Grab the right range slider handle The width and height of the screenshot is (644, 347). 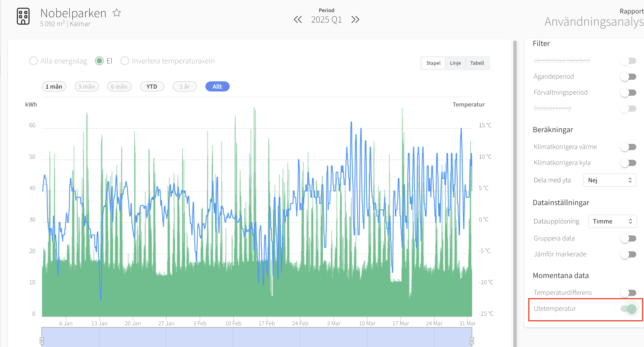click(472, 341)
